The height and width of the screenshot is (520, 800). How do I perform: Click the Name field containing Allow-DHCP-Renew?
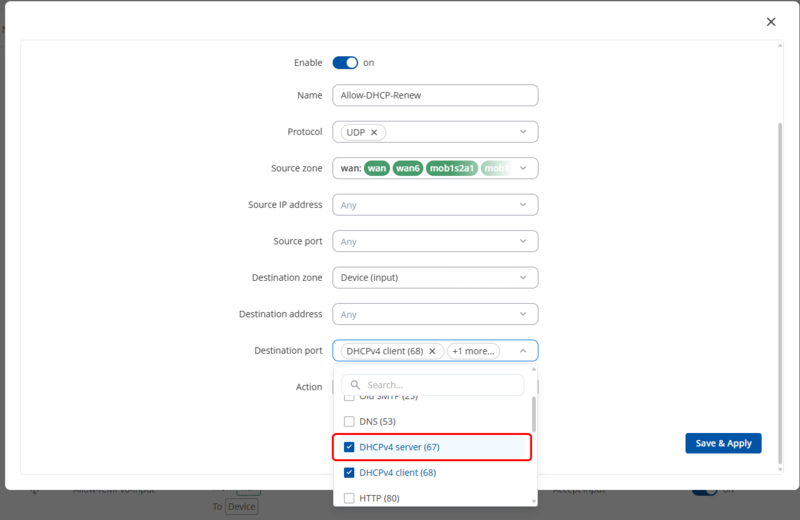[435, 95]
